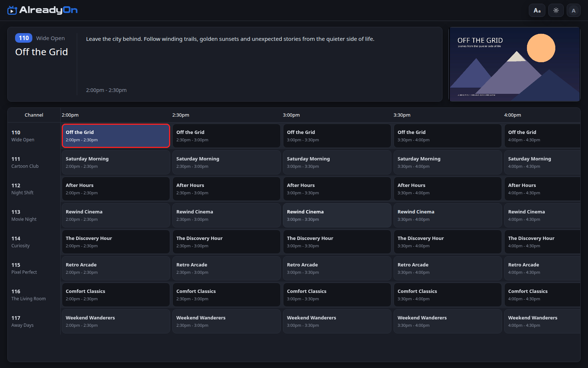Click the Off the Grid preview thumbnail
Image resolution: width=588 pixels, height=368 pixels.
point(514,64)
